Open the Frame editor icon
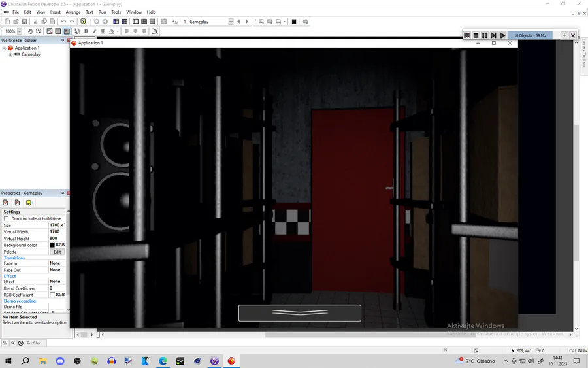588x368 pixels. [135, 22]
